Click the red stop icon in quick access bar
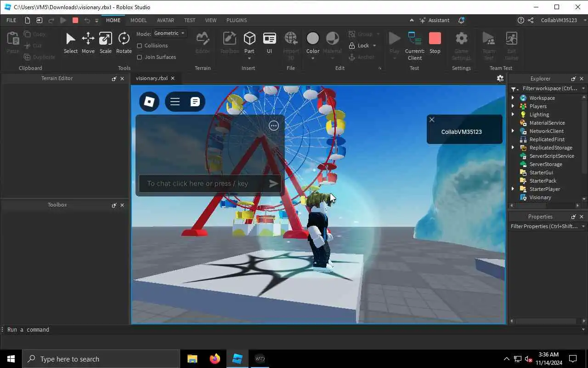The image size is (588, 368). pos(75,20)
